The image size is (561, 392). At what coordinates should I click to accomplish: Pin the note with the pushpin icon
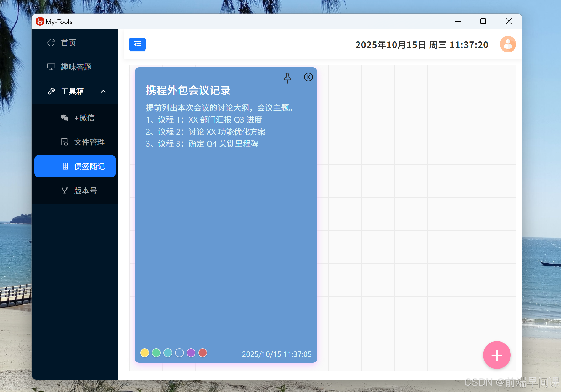pyautogui.click(x=287, y=78)
